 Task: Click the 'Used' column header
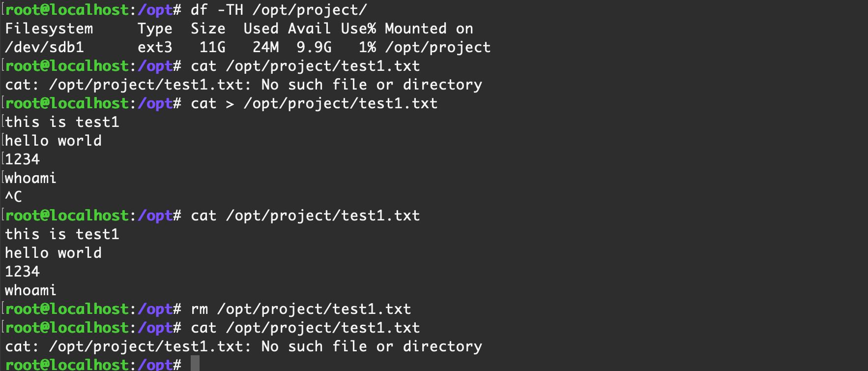261,29
